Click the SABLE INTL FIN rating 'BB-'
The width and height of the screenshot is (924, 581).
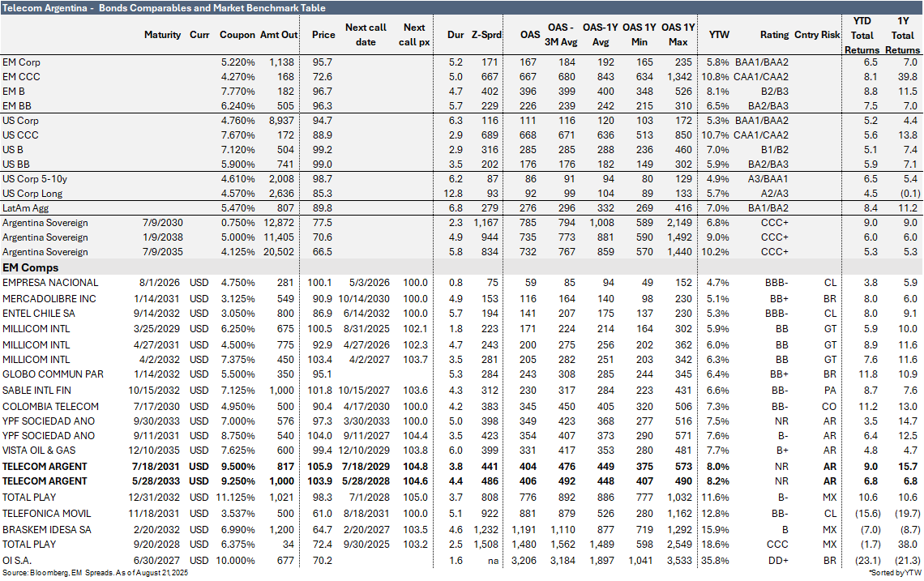tap(779, 391)
